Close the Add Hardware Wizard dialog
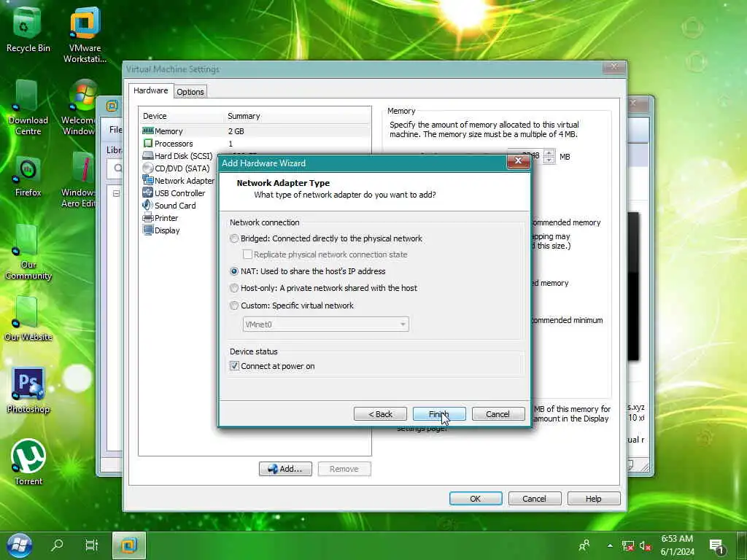The width and height of the screenshot is (747, 560). pos(518,161)
